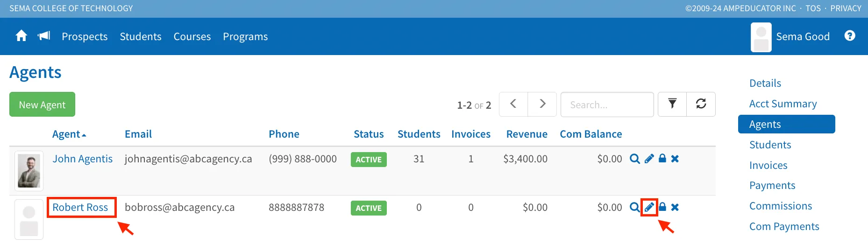
Task: Delete Robert Ross with X icon
Action: (675, 208)
